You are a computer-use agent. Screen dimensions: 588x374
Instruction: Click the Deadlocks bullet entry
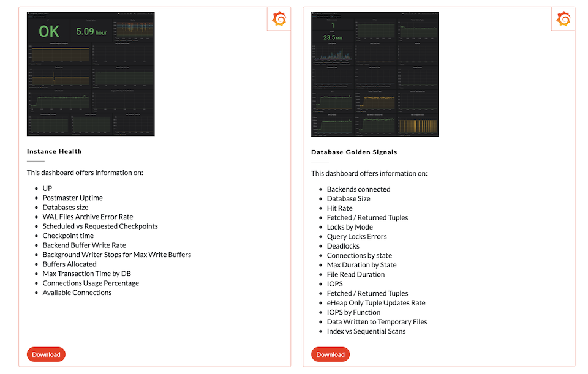point(343,245)
